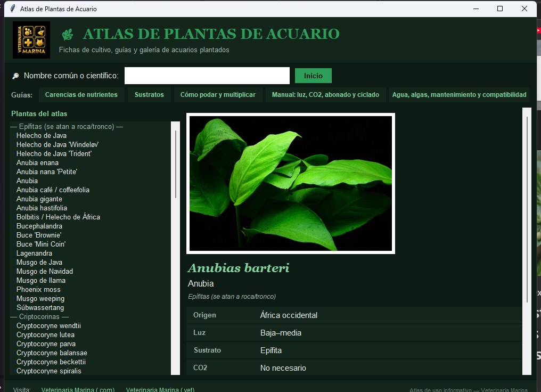This screenshot has width=541, height=392.
Task: Select Helecho de Java 'Windeløv'
Action: tap(58, 144)
